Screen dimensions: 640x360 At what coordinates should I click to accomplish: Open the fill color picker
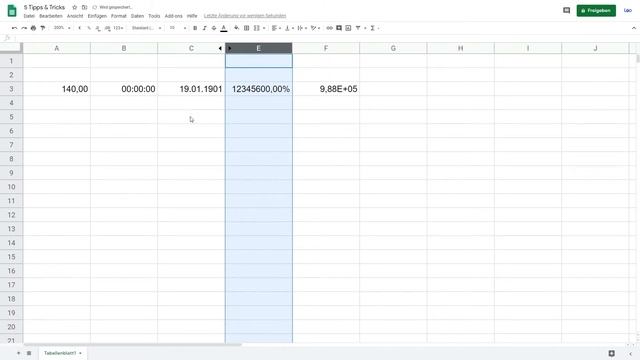coord(236,28)
